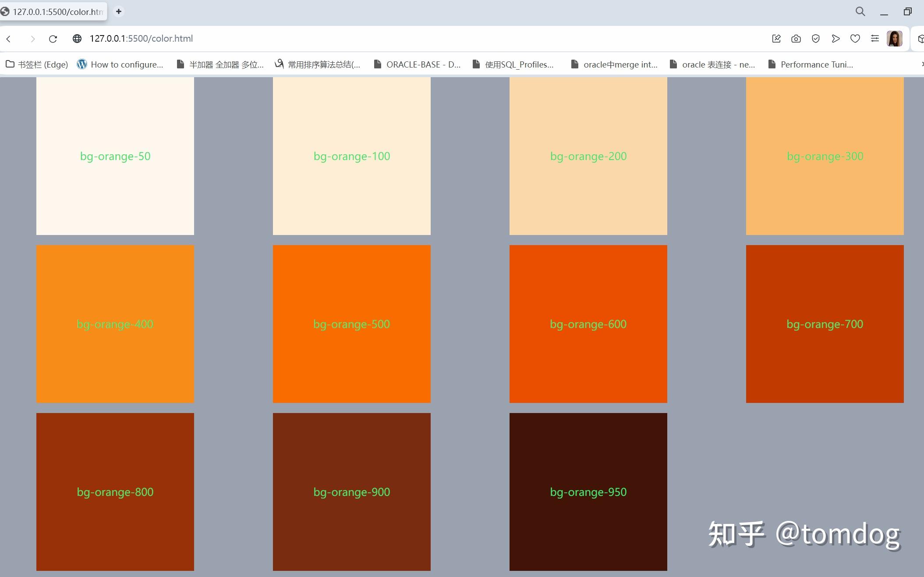Open browser settings via the sliders icon
Image resolution: width=924 pixels, height=577 pixels.
pos(874,39)
